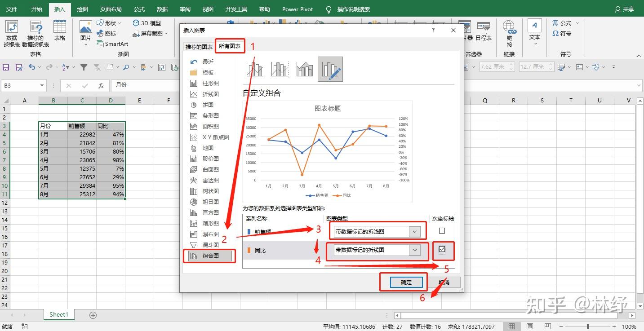
Task: Expand the Shapes (形状) dropdown
Action: click(119, 23)
